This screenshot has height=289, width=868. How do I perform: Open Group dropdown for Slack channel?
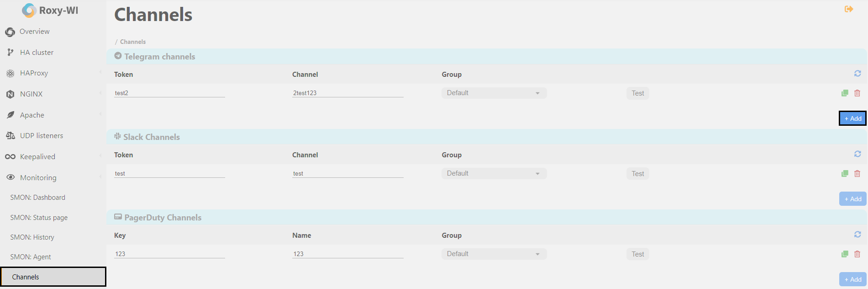tap(494, 174)
